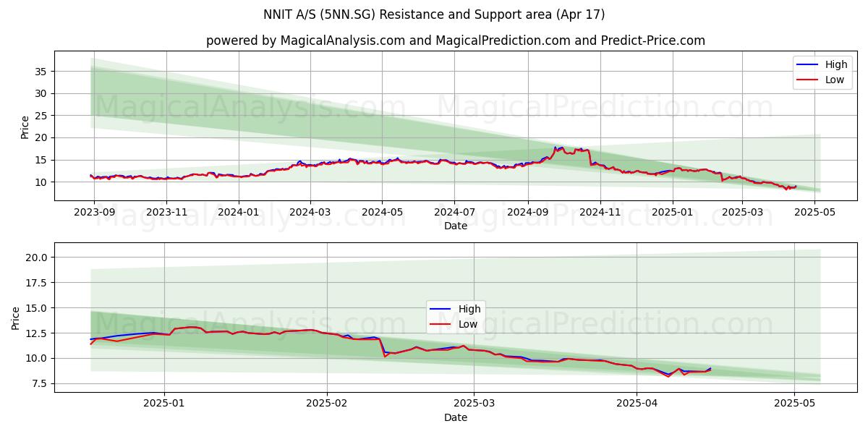Screen dimensions: 868x434
Task: Click the top chart x-axis label '2023-11'
Action: (166, 213)
